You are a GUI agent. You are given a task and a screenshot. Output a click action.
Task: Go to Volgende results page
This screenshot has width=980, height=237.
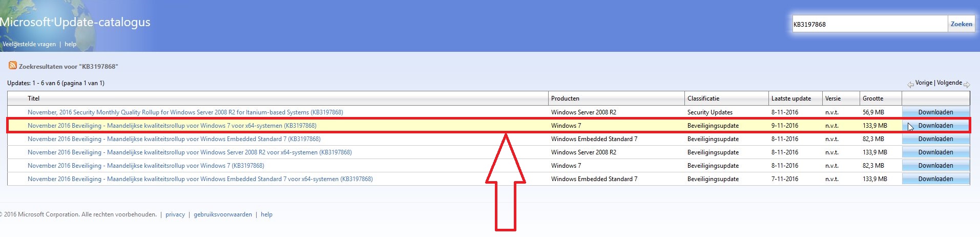(949, 83)
